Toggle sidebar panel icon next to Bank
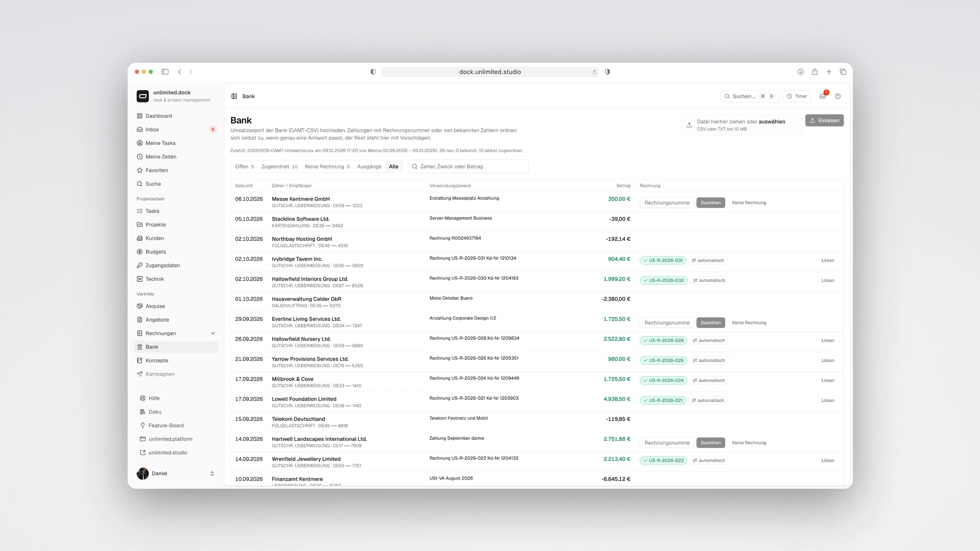 point(234,96)
